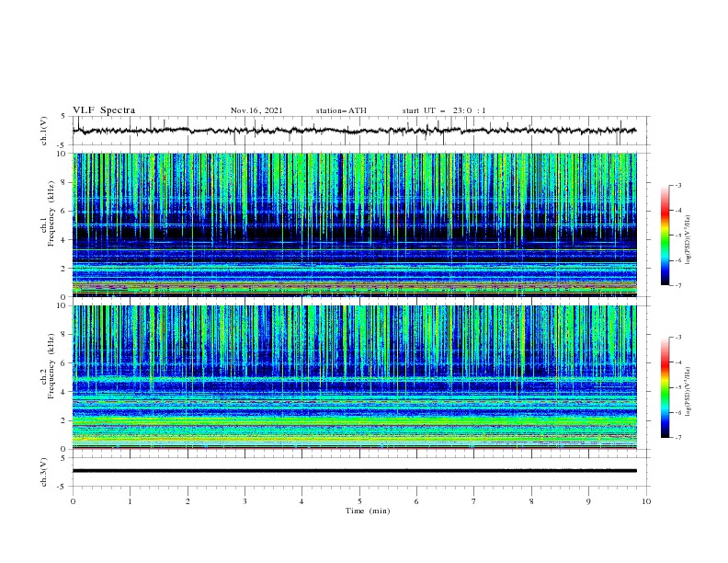Viewport: 728px width, 563px height.
Task: Click time-axis tick label "3"
Action: coord(245,501)
